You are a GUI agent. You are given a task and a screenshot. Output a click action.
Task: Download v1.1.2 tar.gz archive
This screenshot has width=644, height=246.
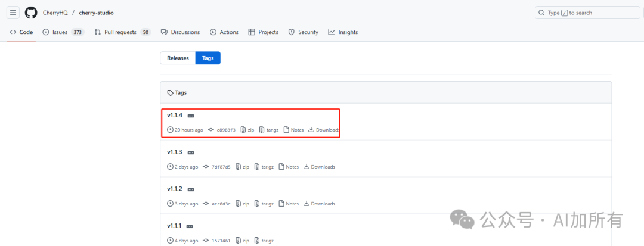[264, 204]
